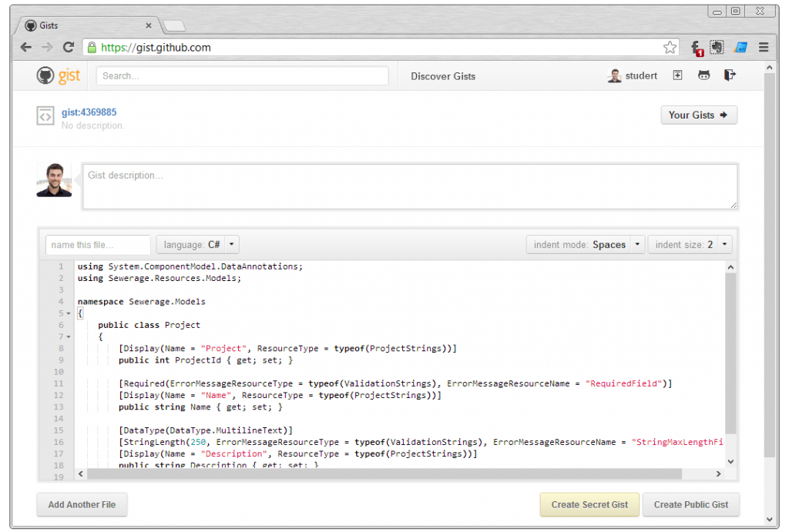Sign out using the logout icon

730,75
